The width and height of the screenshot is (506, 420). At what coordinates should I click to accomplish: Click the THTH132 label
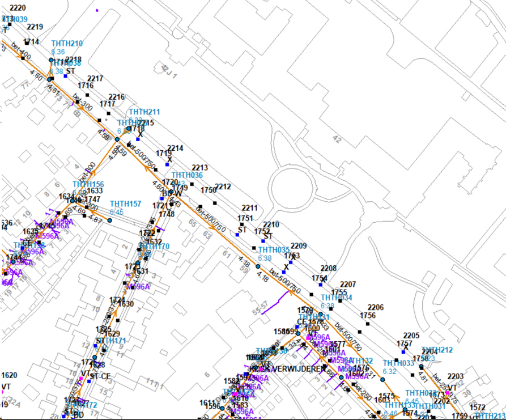point(358,360)
